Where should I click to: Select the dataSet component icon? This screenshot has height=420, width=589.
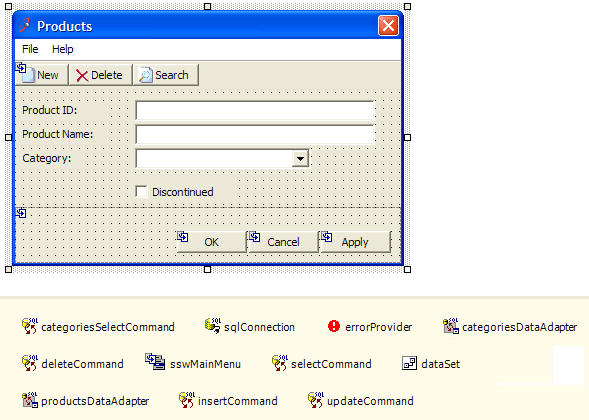[409, 363]
